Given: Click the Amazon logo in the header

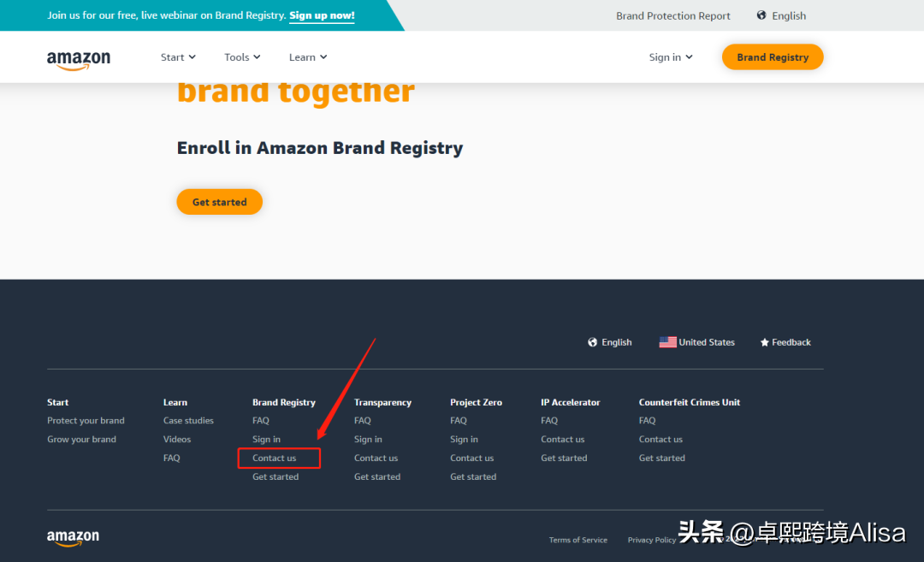Looking at the screenshot, I should tap(79, 59).
